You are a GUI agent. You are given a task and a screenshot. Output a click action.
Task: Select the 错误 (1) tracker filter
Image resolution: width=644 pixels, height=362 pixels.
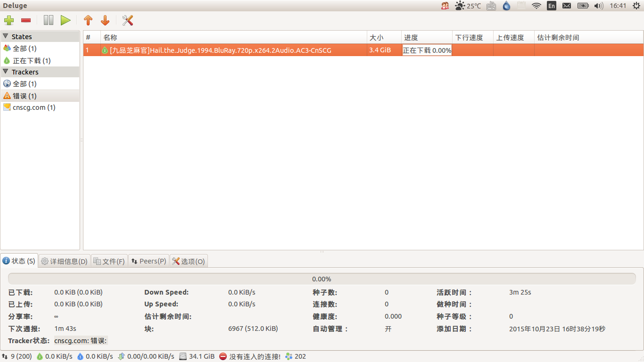coord(40,96)
